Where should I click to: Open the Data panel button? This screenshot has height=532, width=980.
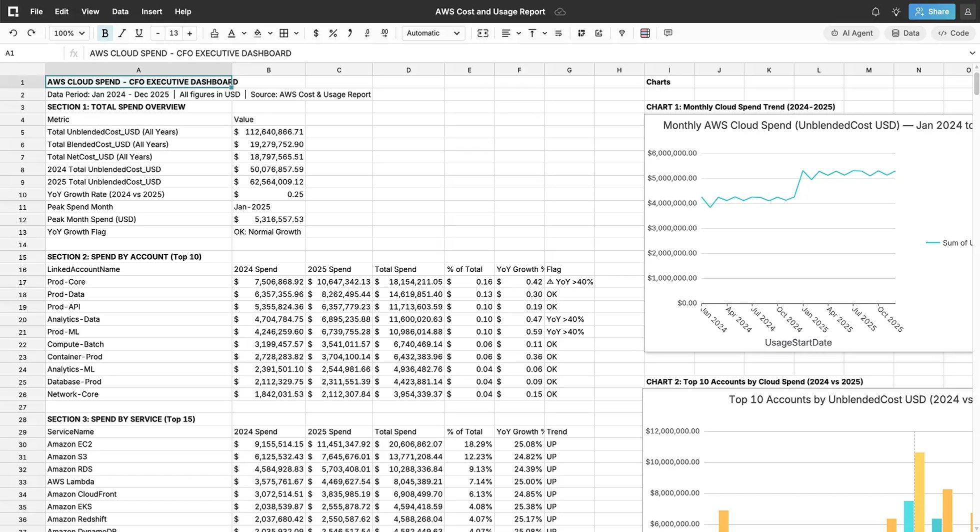click(x=905, y=33)
